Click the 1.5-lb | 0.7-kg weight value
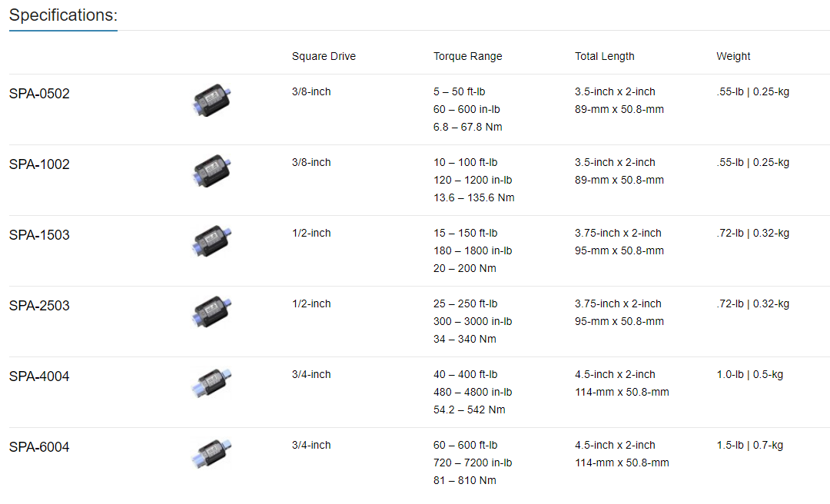The image size is (830, 504). point(749,446)
